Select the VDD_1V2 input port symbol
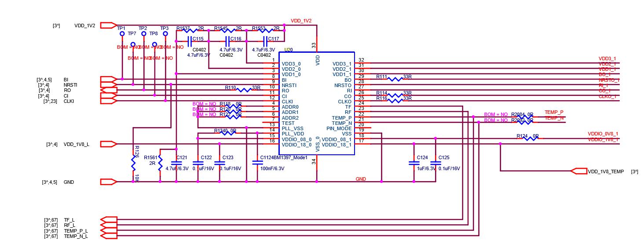This screenshot has height=248, width=644. click(108, 26)
